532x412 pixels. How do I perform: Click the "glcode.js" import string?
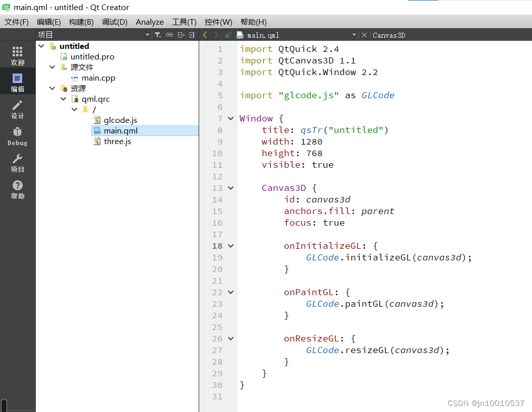[309, 95]
